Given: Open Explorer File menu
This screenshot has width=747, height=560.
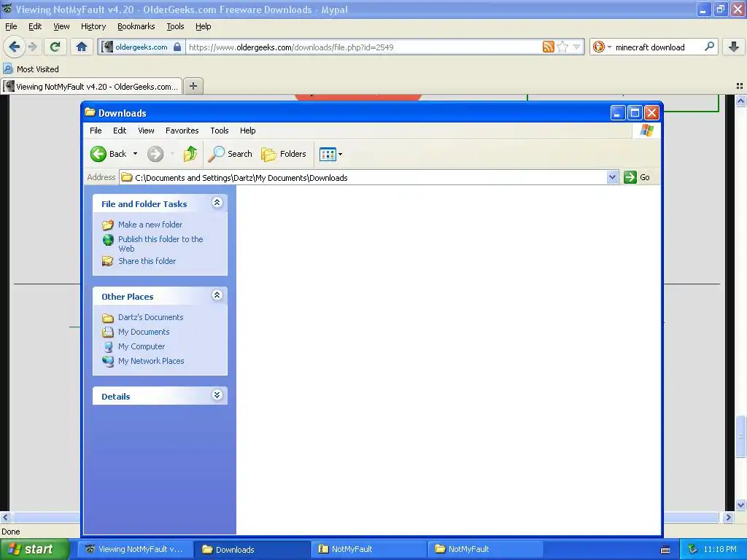Looking at the screenshot, I should click(x=96, y=131).
